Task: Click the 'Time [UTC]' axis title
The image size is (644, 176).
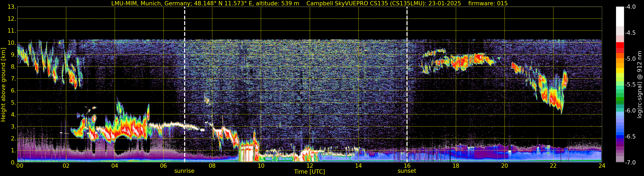Action: [x=310, y=172]
